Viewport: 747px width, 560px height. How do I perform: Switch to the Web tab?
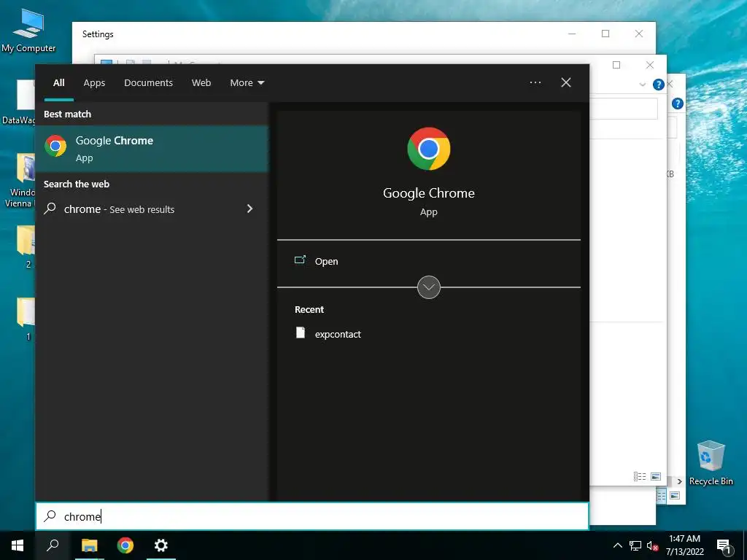coord(201,83)
